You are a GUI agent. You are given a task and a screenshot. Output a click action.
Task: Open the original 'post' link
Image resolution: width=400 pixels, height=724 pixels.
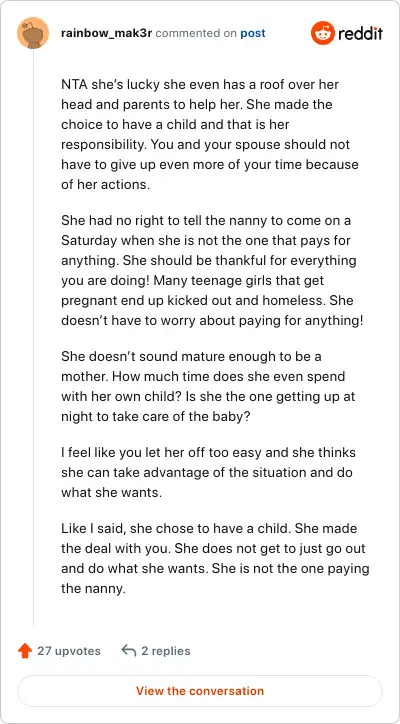tap(253, 33)
